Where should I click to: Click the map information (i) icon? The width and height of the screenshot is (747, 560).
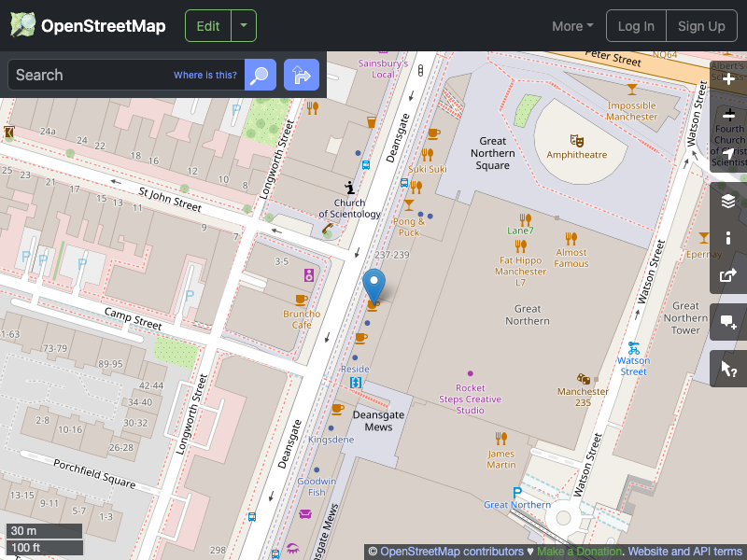(728, 238)
